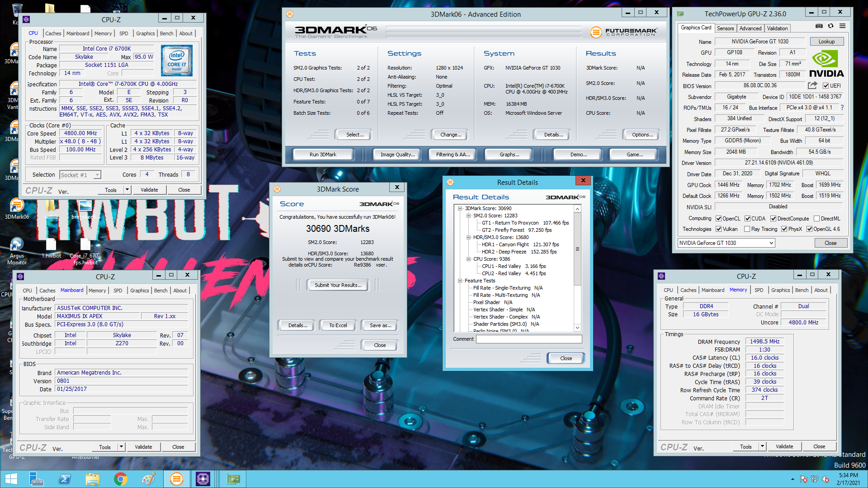Click the Lookup button in GPU-Z
The image size is (868, 488).
point(826,42)
